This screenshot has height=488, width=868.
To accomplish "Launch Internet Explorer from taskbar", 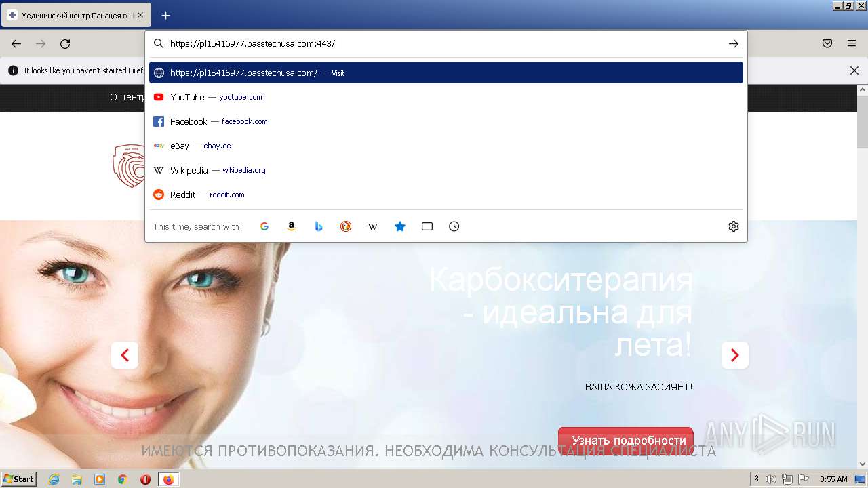I will click(x=54, y=479).
